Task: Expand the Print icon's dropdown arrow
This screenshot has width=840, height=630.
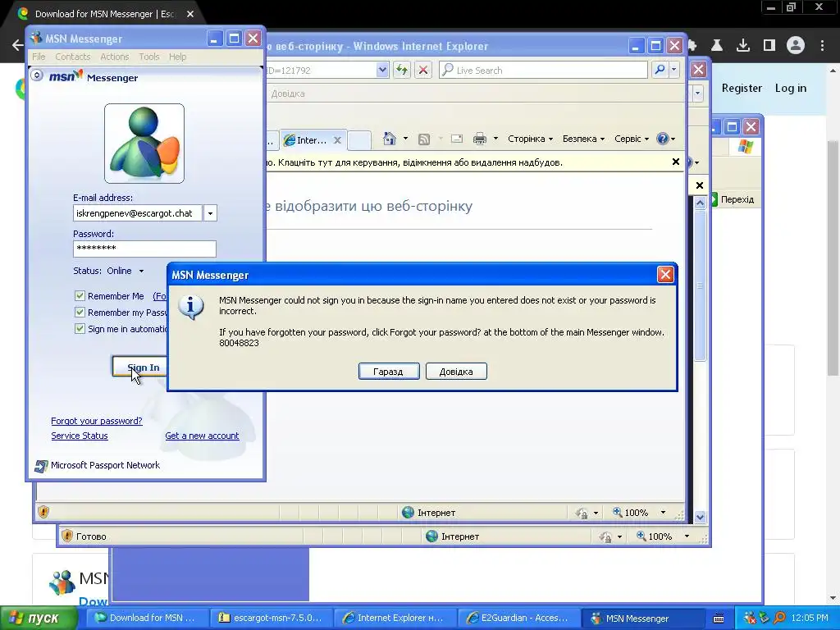Action: (495, 139)
